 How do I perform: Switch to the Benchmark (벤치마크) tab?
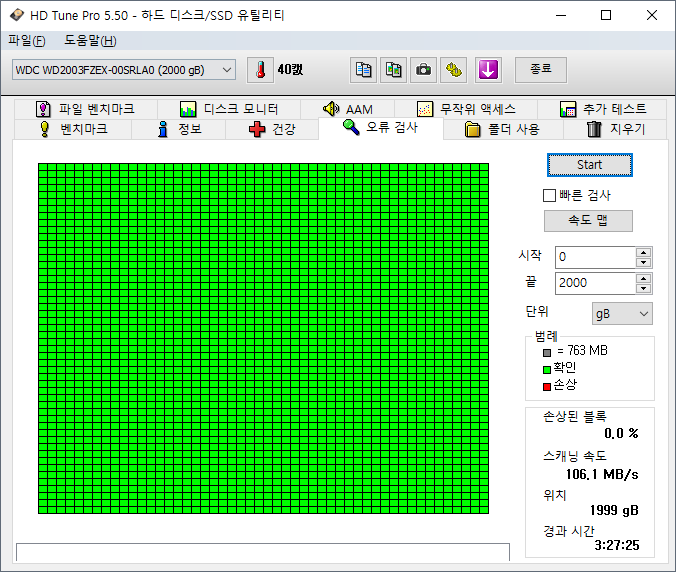click(73, 129)
